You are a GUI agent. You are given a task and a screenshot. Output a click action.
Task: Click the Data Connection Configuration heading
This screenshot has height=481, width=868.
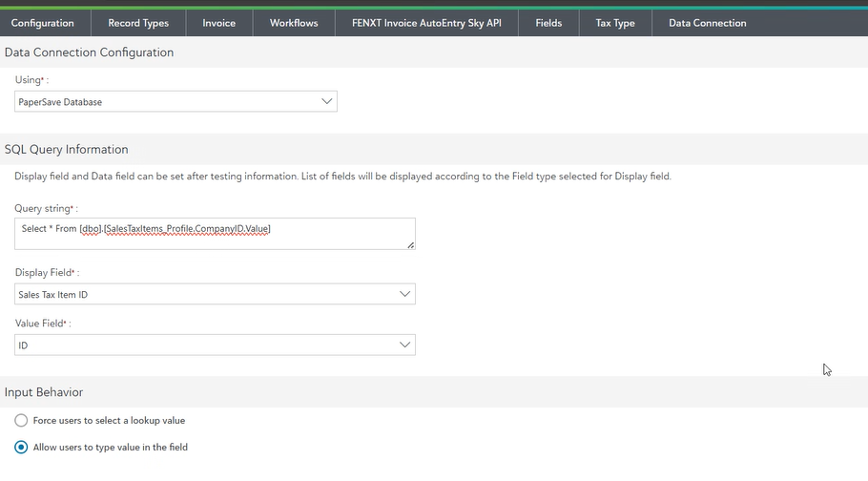(x=89, y=52)
